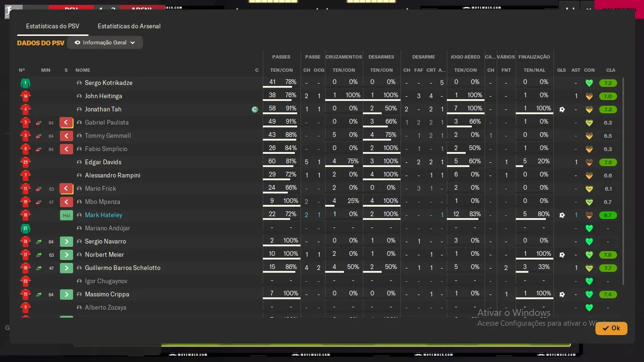
Task: Click the red substitution arrows beside Mario Frick
Action: [x=39, y=189]
